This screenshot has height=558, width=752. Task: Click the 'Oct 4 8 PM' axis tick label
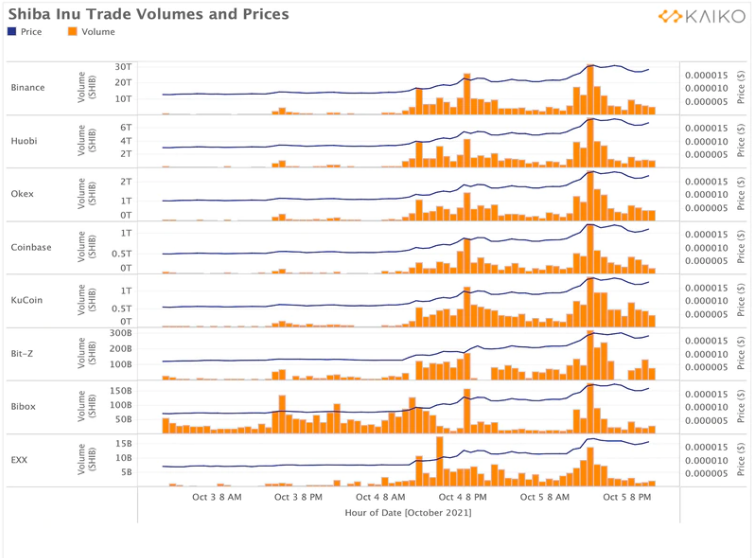(x=462, y=497)
